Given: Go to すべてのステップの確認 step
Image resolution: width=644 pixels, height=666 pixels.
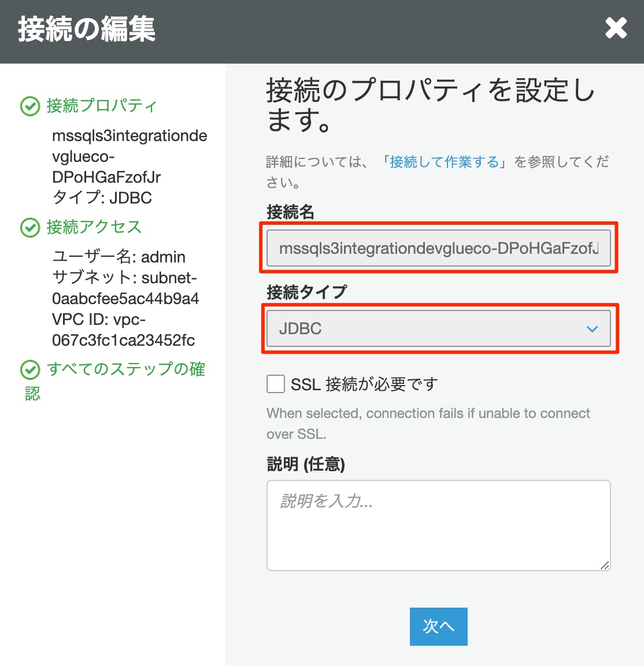Looking at the screenshot, I should coord(114,380).
